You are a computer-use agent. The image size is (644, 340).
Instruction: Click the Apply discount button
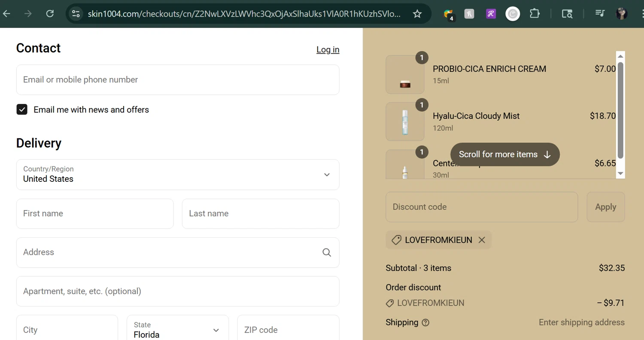click(x=605, y=207)
